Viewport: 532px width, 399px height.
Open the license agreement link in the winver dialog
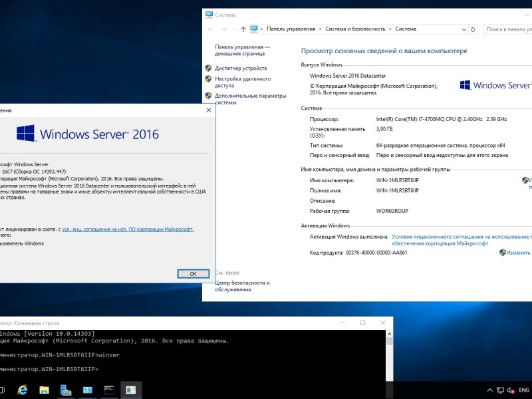point(127,229)
